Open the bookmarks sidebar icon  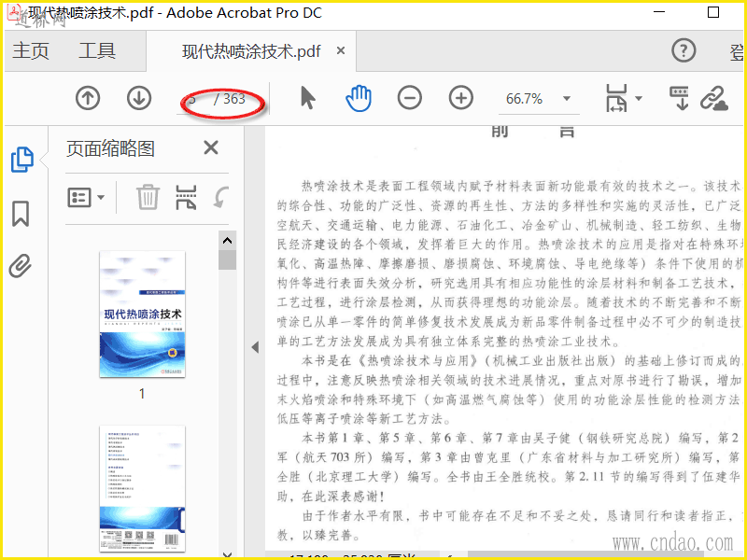[21, 214]
